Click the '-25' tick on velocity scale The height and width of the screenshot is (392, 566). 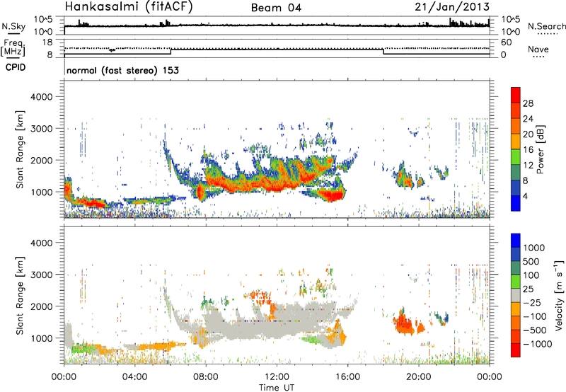click(532, 302)
